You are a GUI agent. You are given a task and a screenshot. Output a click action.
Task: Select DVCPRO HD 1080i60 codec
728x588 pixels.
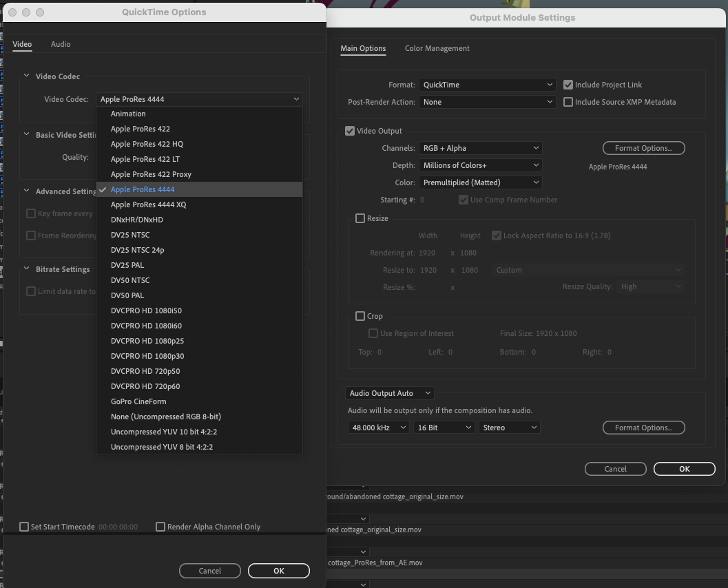click(199, 326)
